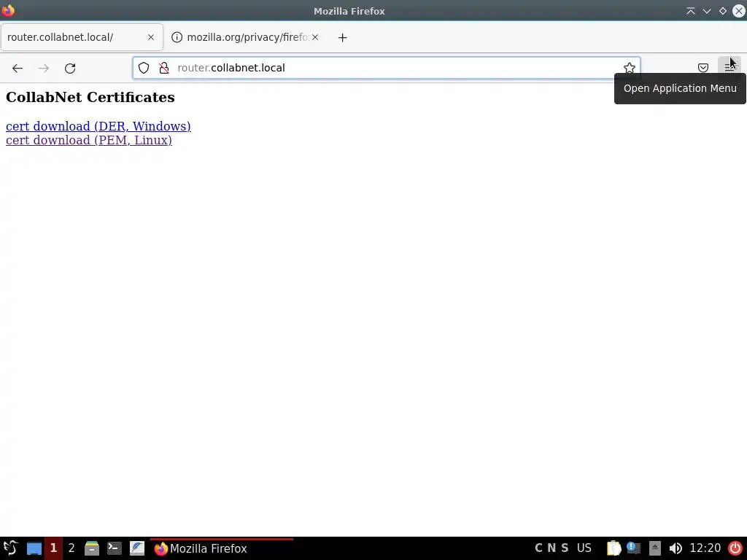The width and height of the screenshot is (747, 560).
Task: Open the Save to Pocket icon
Action: click(x=703, y=68)
